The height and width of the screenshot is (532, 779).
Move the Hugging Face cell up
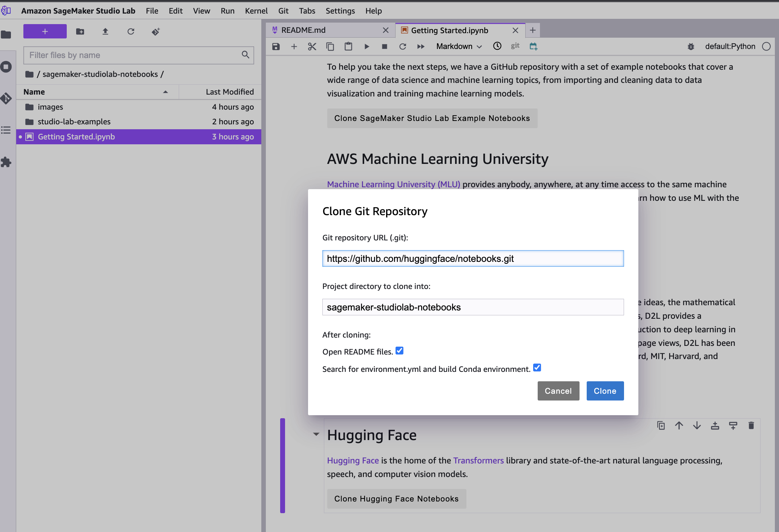679,425
